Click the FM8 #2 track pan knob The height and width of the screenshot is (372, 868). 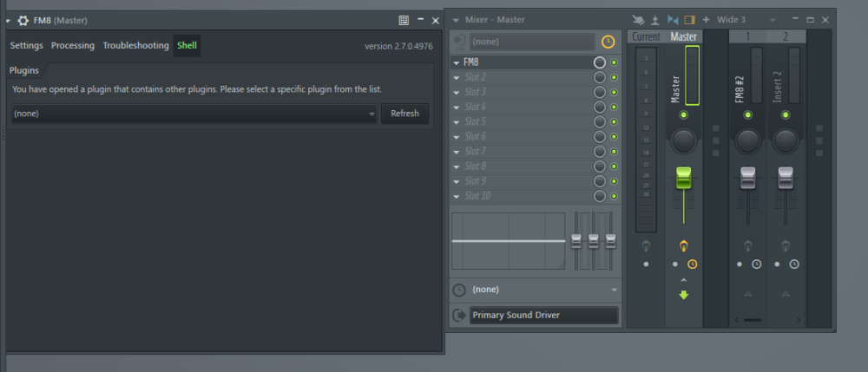pyautogui.click(x=748, y=140)
